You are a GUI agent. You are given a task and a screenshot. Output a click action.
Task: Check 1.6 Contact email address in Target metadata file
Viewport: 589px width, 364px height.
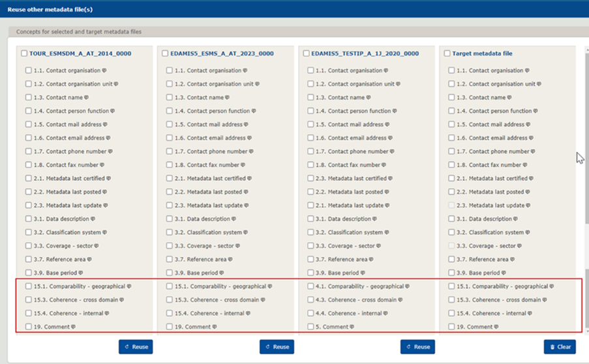coord(451,138)
